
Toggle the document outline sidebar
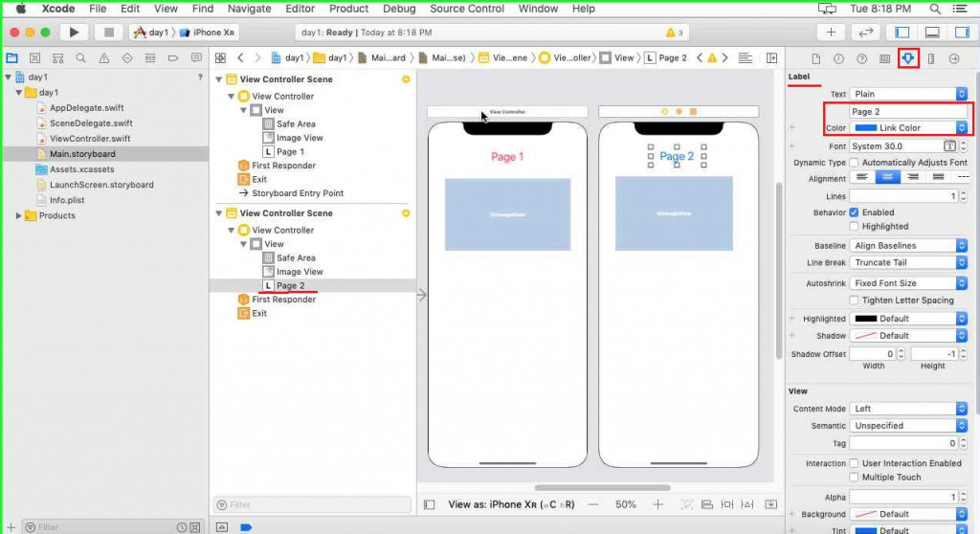[430, 504]
